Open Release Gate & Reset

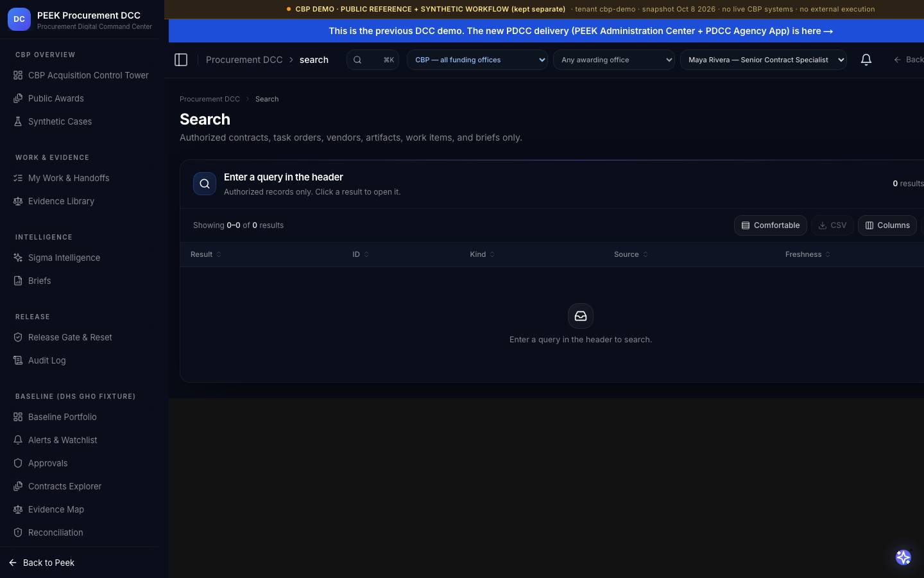click(x=81, y=337)
